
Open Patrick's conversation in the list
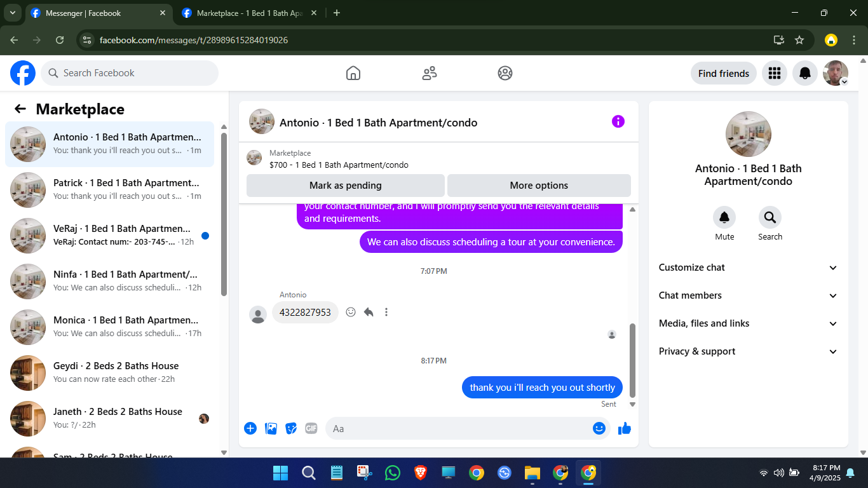(109, 189)
